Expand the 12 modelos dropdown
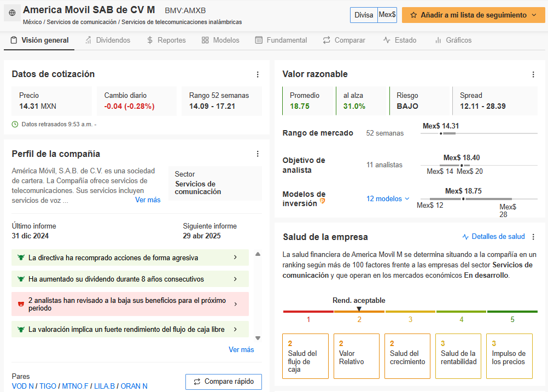 point(388,199)
